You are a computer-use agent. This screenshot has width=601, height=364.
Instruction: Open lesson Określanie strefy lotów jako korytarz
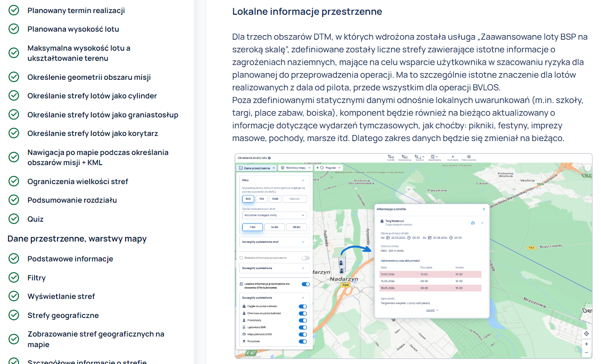[93, 133]
